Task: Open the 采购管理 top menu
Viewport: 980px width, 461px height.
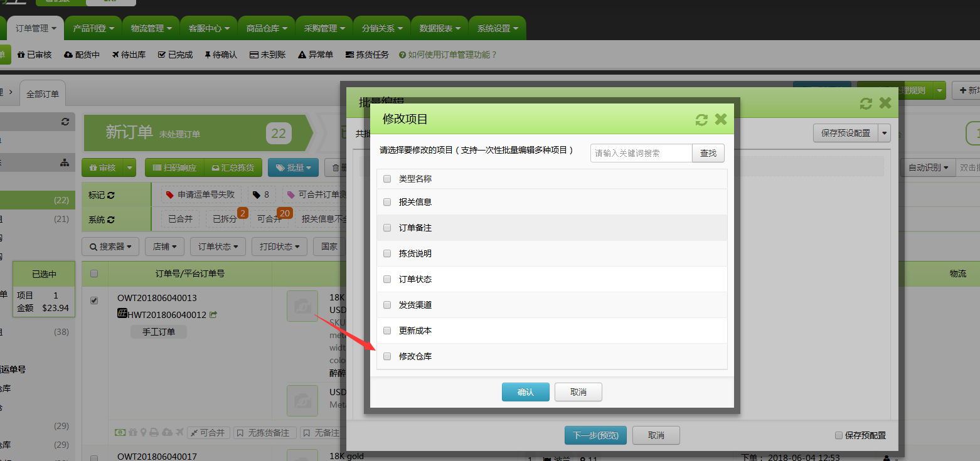Action: (324, 28)
